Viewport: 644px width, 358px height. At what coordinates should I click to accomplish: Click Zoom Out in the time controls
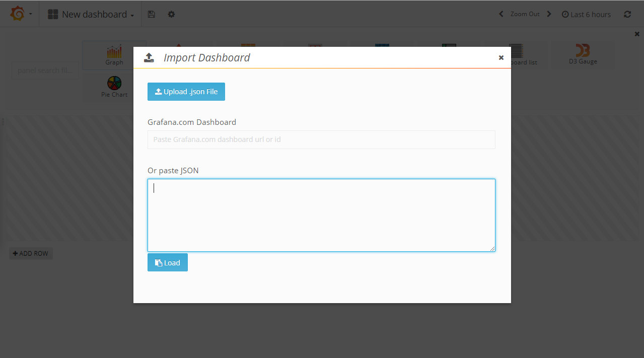(x=525, y=14)
